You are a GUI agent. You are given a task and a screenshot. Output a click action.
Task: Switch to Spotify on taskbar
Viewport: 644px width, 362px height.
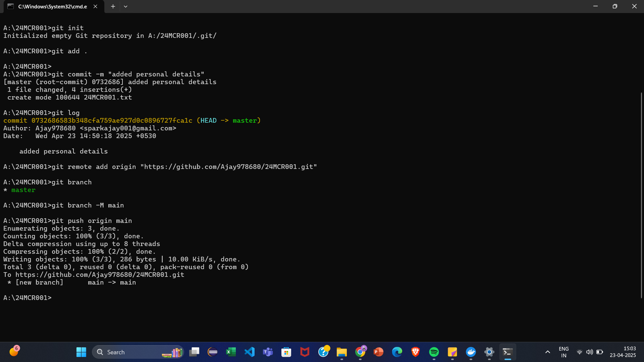click(434, 352)
